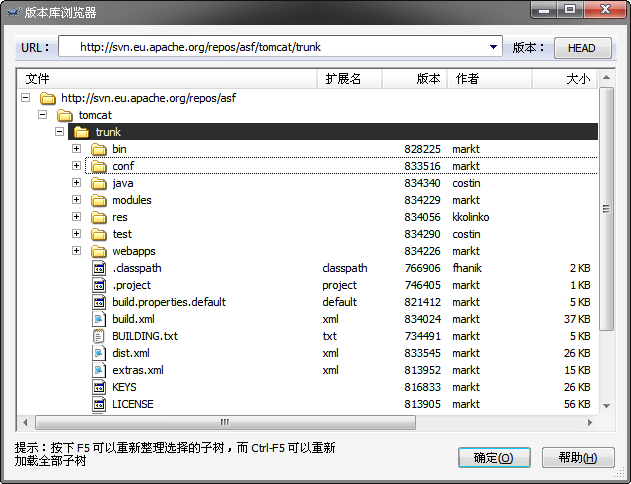Expand the bin folder node

(x=76, y=149)
